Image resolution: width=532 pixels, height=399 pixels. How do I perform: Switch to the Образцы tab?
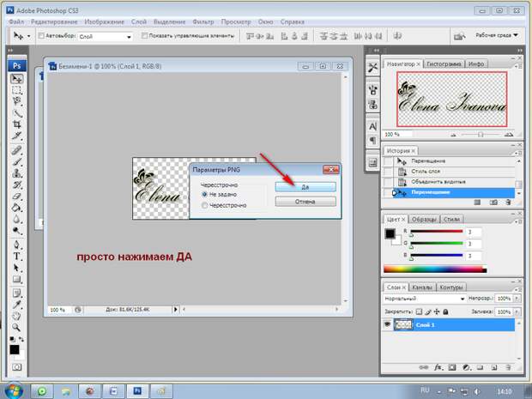click(x=424, y=219)
